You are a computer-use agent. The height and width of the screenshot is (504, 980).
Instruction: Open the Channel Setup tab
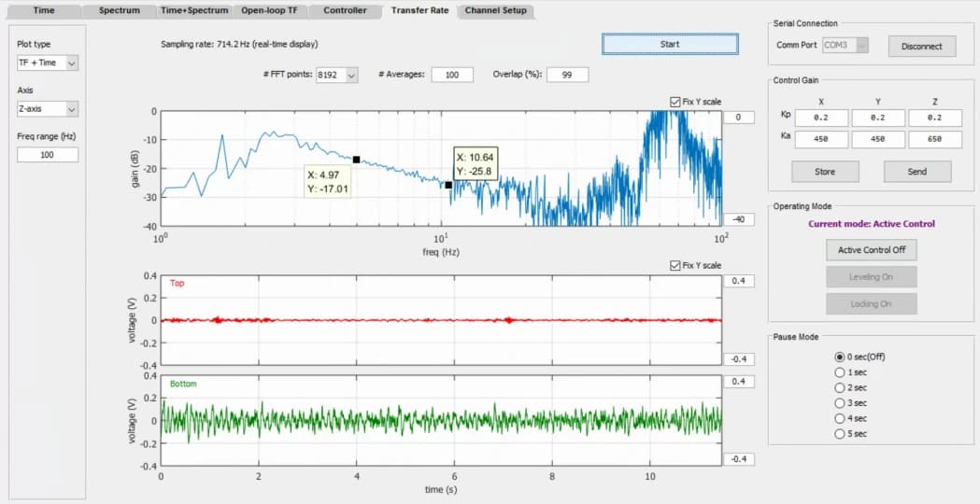click(x=496, y=10)
